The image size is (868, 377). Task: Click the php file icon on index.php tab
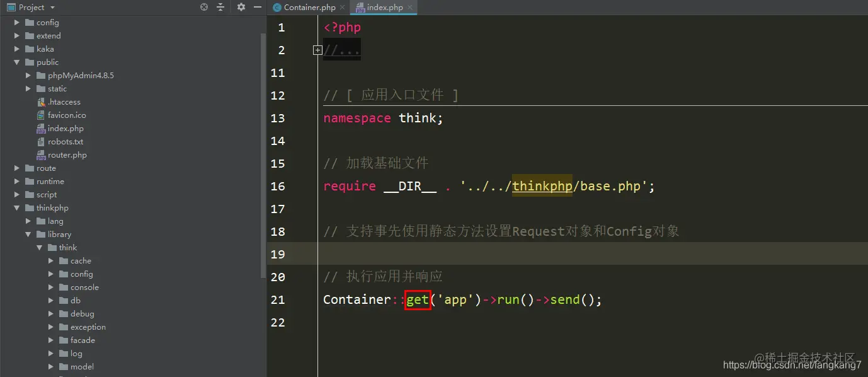pos(360,7)
